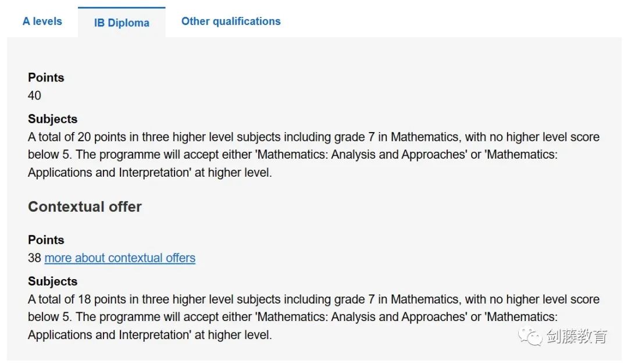
Task: Click the WeChat logo icon in the watermark
Action: [x=530, y=336]
